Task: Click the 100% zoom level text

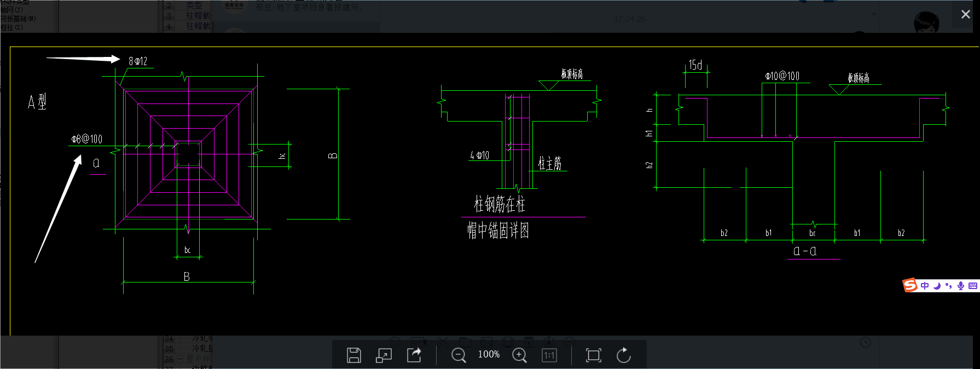Action: tap(489, 355)
